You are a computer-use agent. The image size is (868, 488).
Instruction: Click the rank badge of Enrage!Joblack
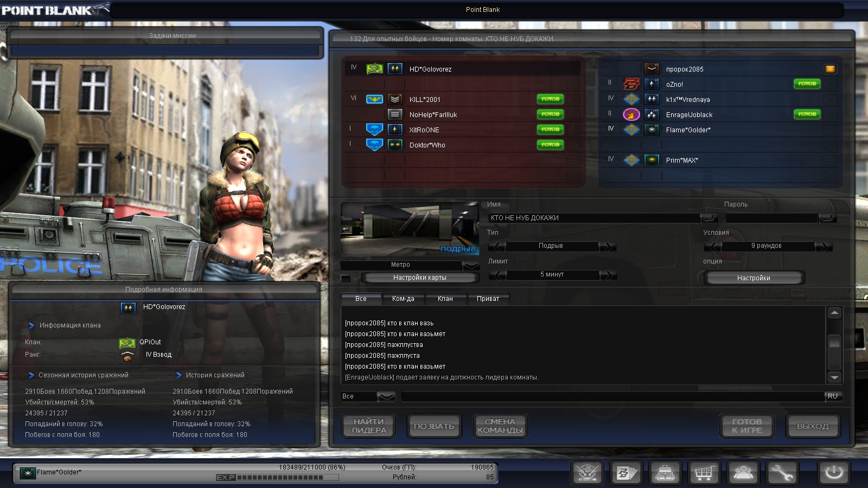coord(652,114)
